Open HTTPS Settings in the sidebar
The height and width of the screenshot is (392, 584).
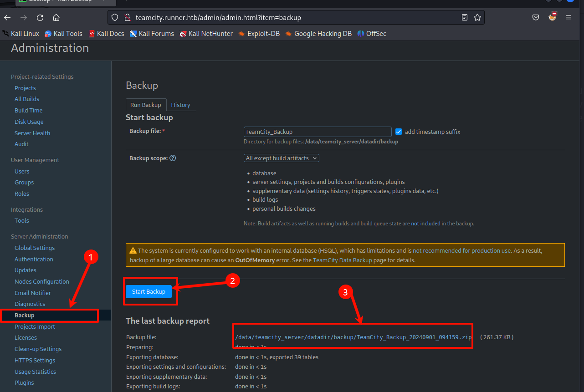35,360
